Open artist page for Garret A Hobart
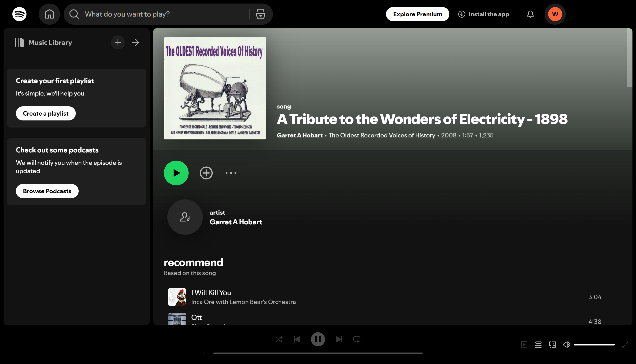The width and height of the screenshot is (636, 364). click(236, 222)
